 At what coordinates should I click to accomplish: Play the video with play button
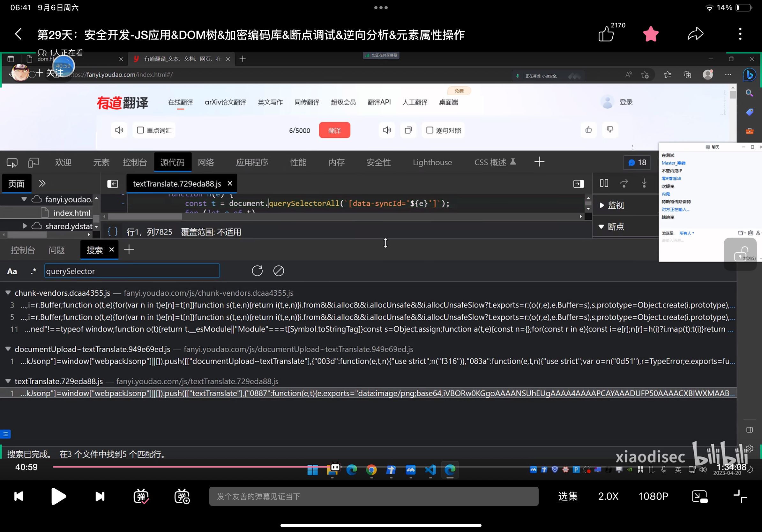58,497
